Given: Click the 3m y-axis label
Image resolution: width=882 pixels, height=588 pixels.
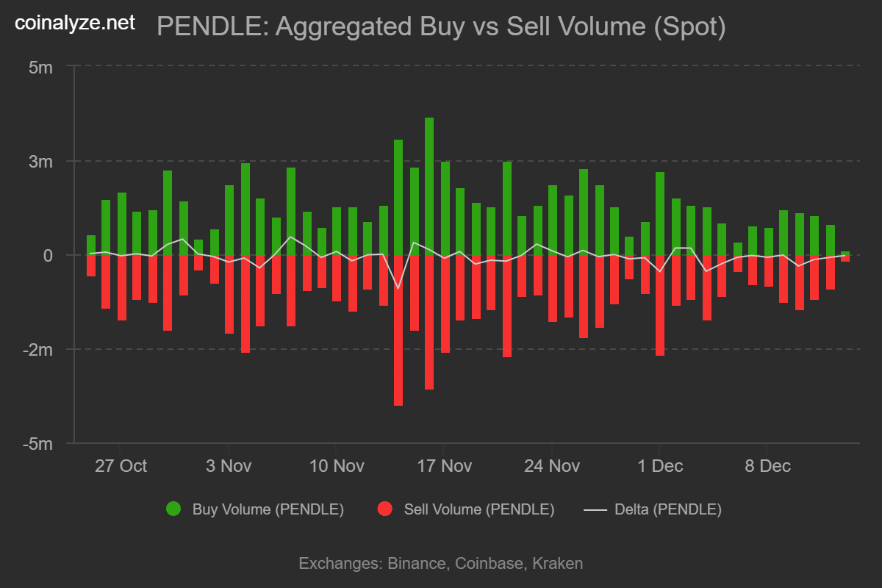Looking at the screenshot, I should 41,161.
